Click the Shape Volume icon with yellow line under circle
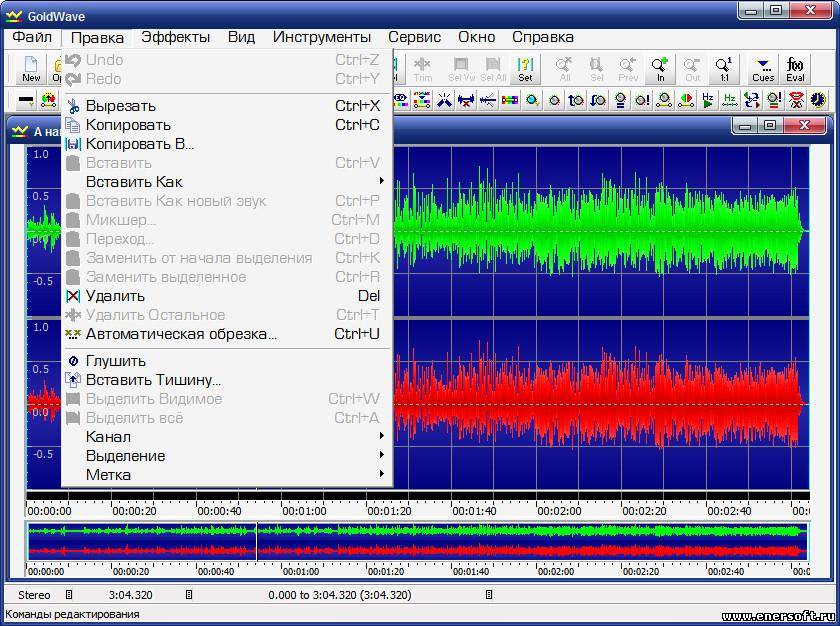Image resolution: width=840 pixels, height=626 pixels. (664, 100)
